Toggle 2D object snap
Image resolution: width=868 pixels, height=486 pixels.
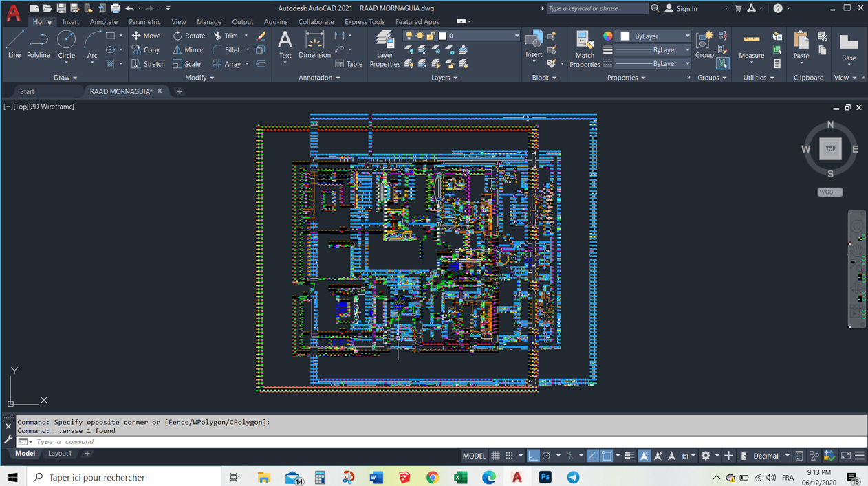(606, 456)
